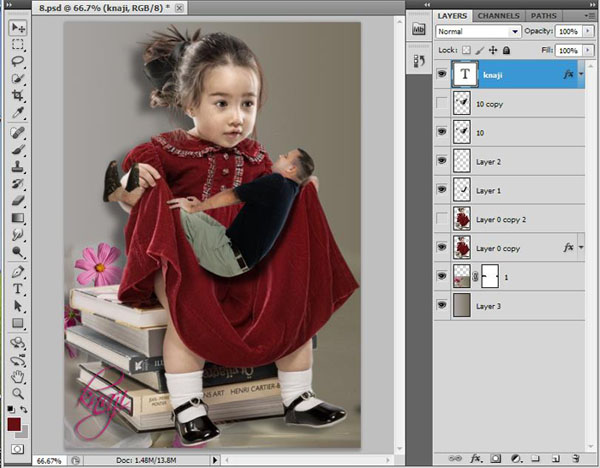Select the Lasso tool
The image size is (600, 468).
[x=18, y=61]
